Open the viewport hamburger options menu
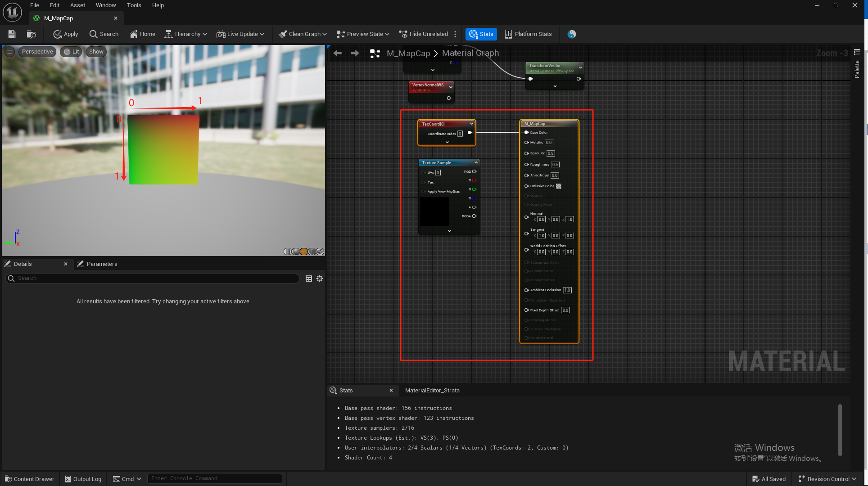 click(9, 52)
